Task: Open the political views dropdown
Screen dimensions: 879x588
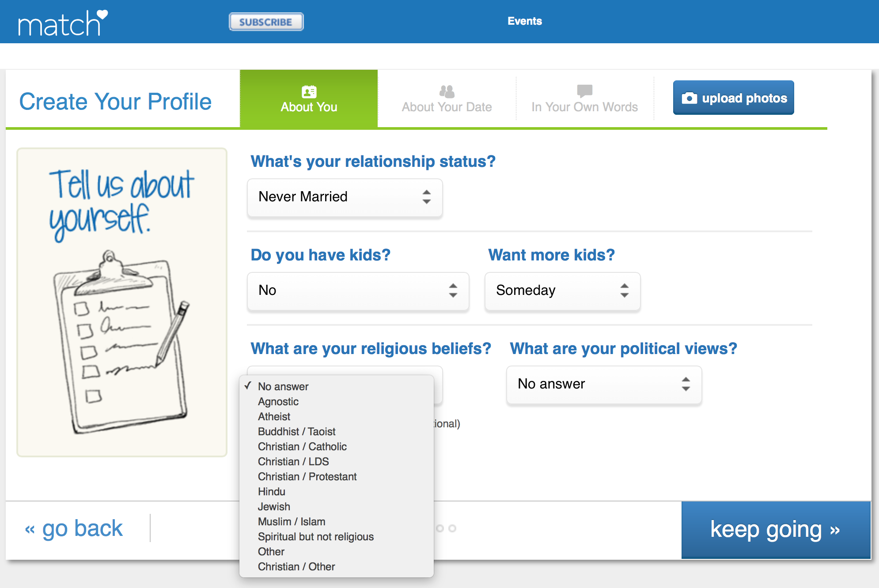Action: pyautogui.click(x=604, y=384)
